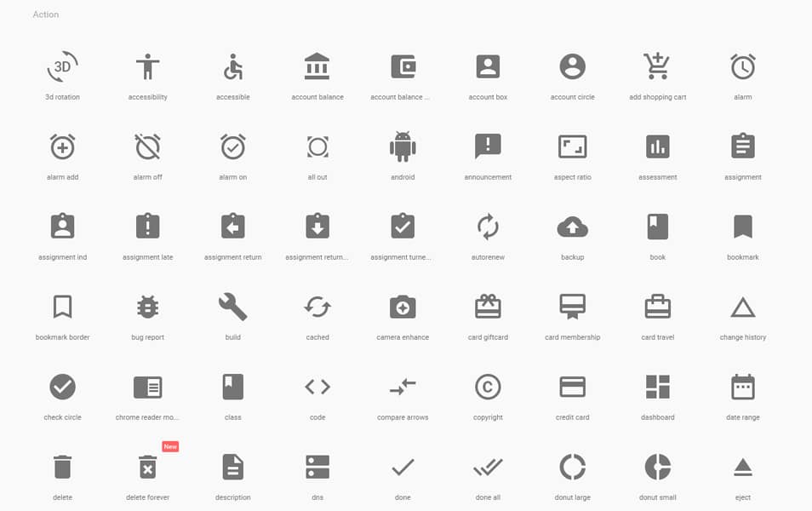Click the alarm add icon
Viewport: 812px width, 511px height.
tap(61, 146)
